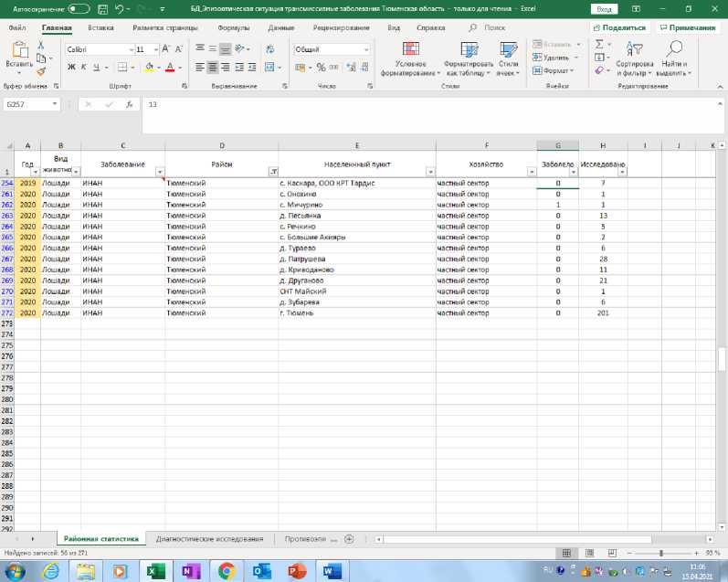Click the insert function fx icon
This screenshot has height=582, width=728.
click(131, 104)
